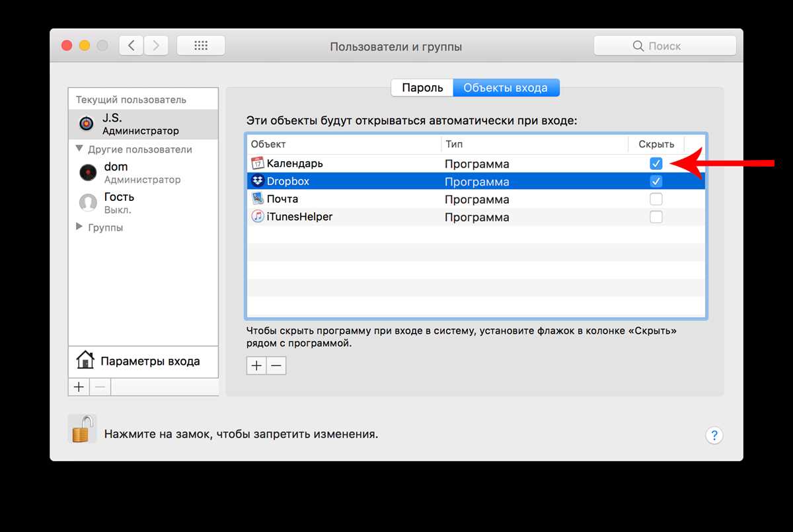The width and height of the screenshot is (793, 532).
Task: Select the Почта row name
Action: pos(282,199)
